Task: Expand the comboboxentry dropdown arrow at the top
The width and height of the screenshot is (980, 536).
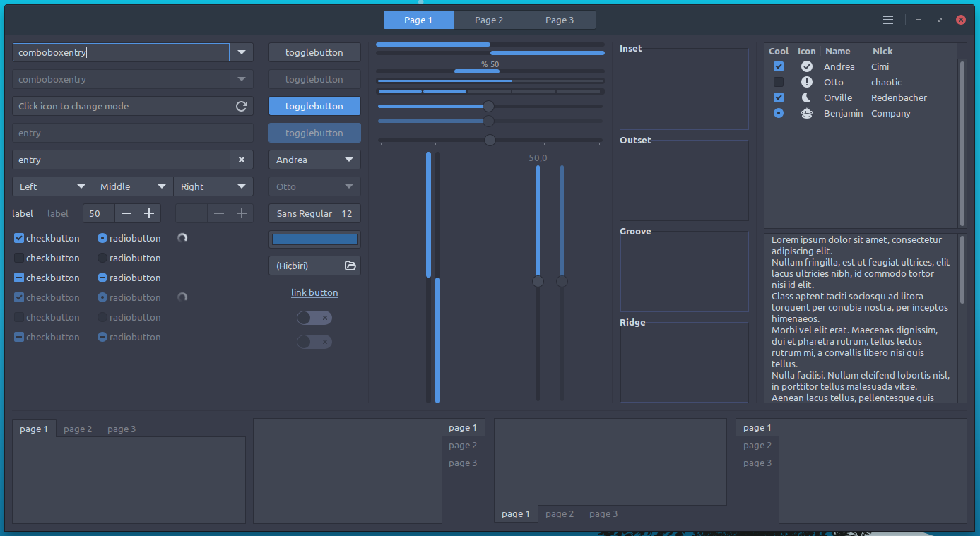Action: coord(242,52)
